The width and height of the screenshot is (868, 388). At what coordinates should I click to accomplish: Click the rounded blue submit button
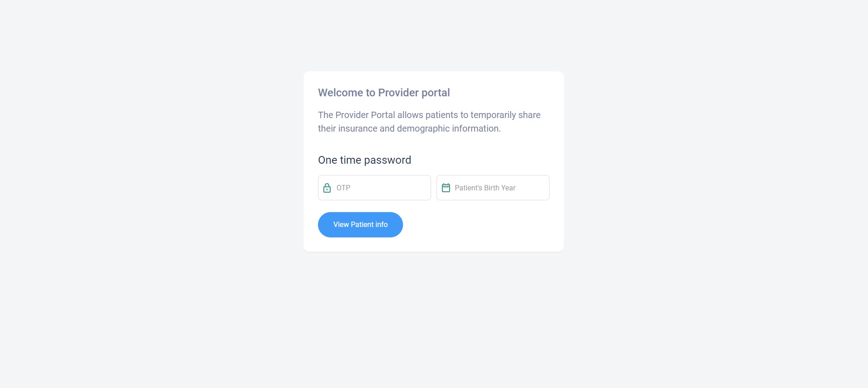point(360,224)
